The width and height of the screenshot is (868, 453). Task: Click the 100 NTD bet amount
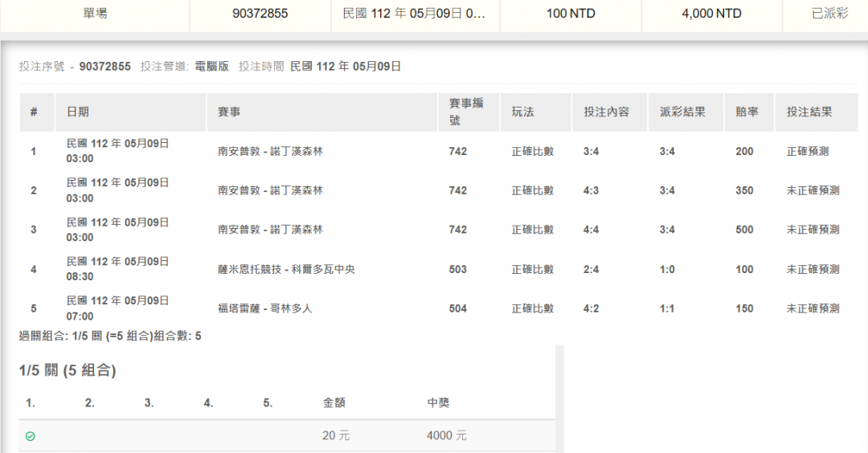click(x=571, y=14)
